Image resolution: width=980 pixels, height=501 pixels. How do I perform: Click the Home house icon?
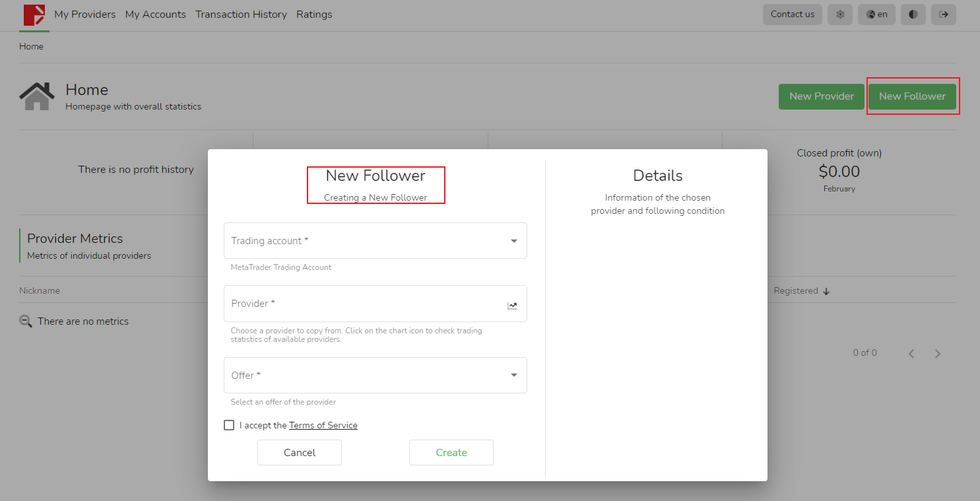[x=37, y=96]
